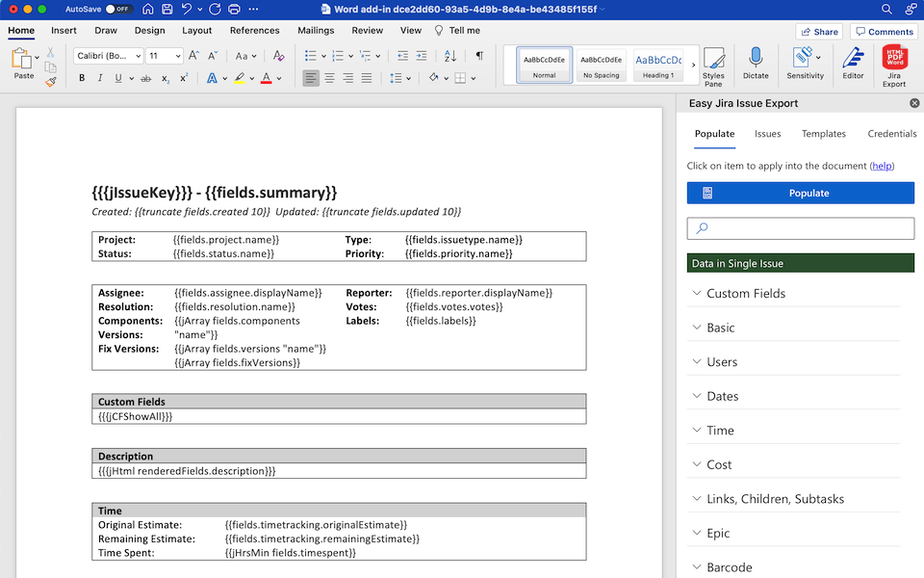Image resolution: width=924 pixels, height=578 pixels.
Task: Cut selection with scissors icon
Action: point(51,52)
